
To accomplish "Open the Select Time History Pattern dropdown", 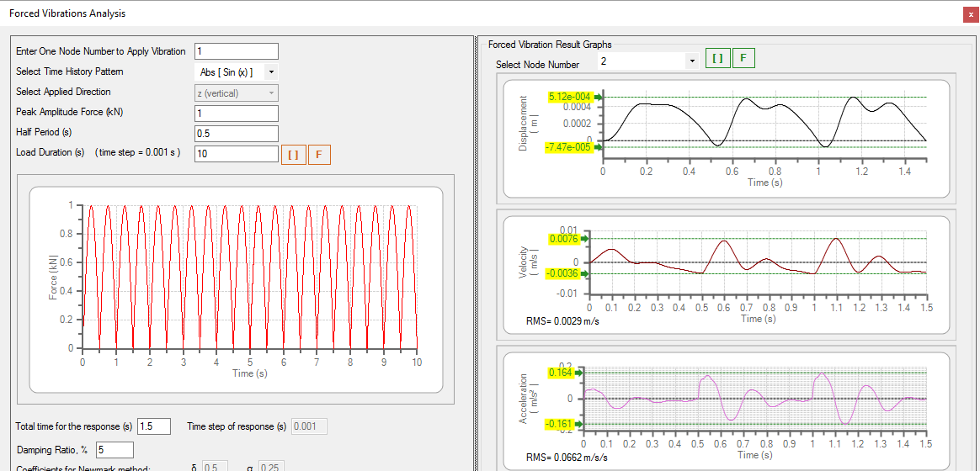I will click(271, 72).
